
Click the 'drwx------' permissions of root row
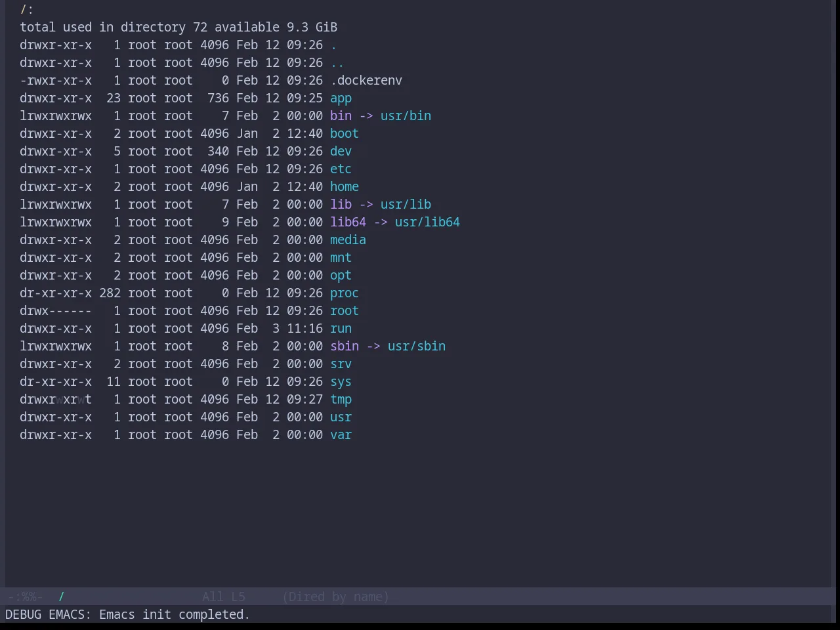pyautogui.click(x=56, y=311)
